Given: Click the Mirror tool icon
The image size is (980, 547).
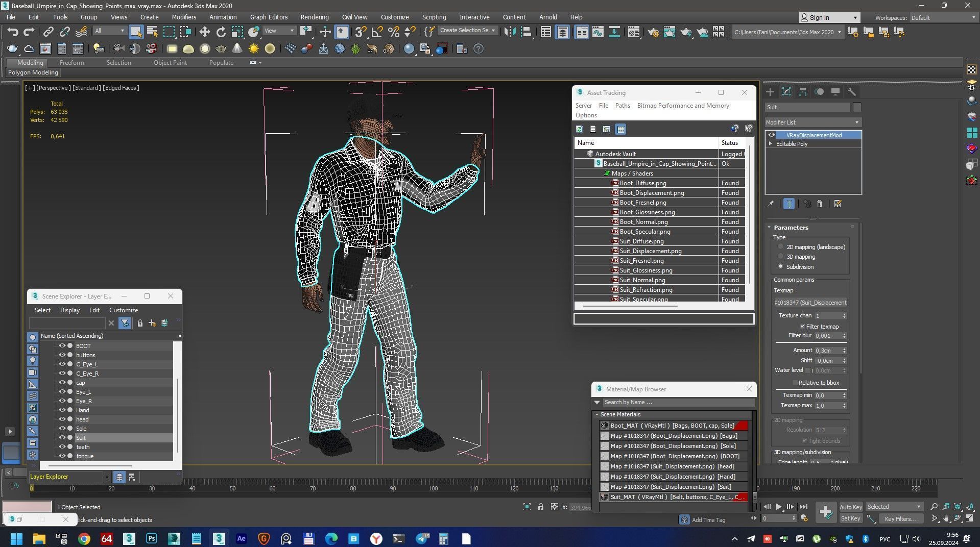Looking at the screenshot, I should pyautogui.click(x=510, y=32).
